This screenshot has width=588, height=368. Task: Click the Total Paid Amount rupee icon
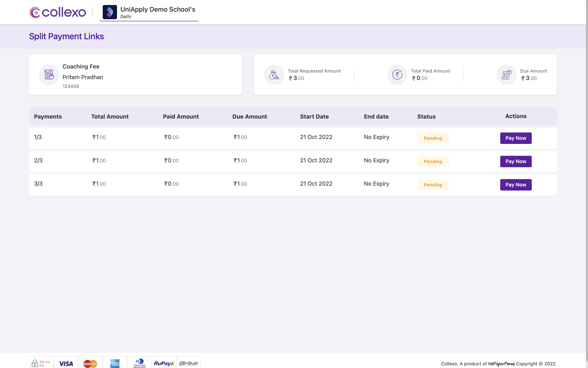pos(397,75)
